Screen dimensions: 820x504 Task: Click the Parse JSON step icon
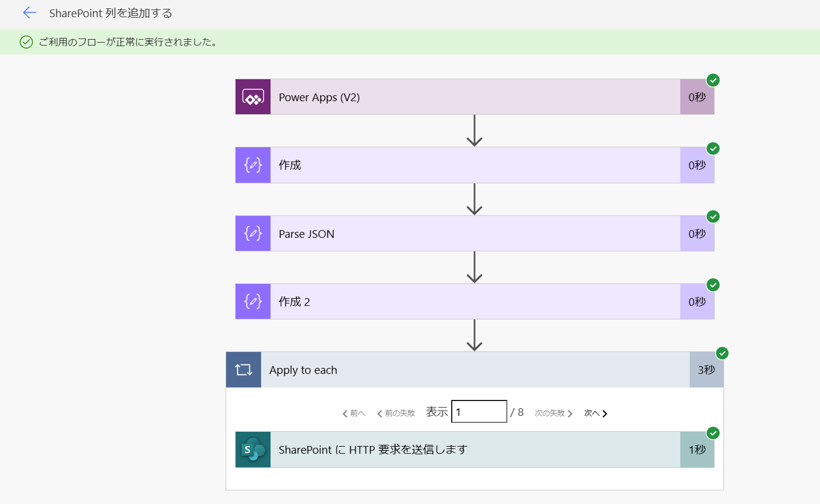tap(253, 234)
